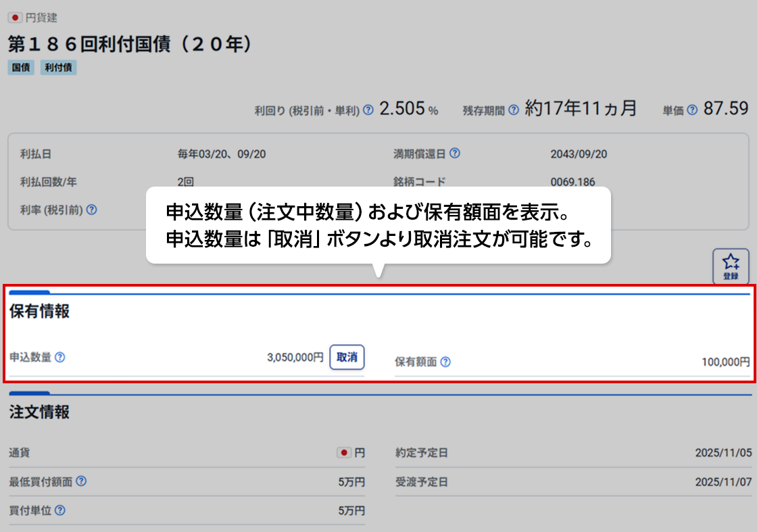Show help for 満期償還日
757x532 pixels.
455,153
